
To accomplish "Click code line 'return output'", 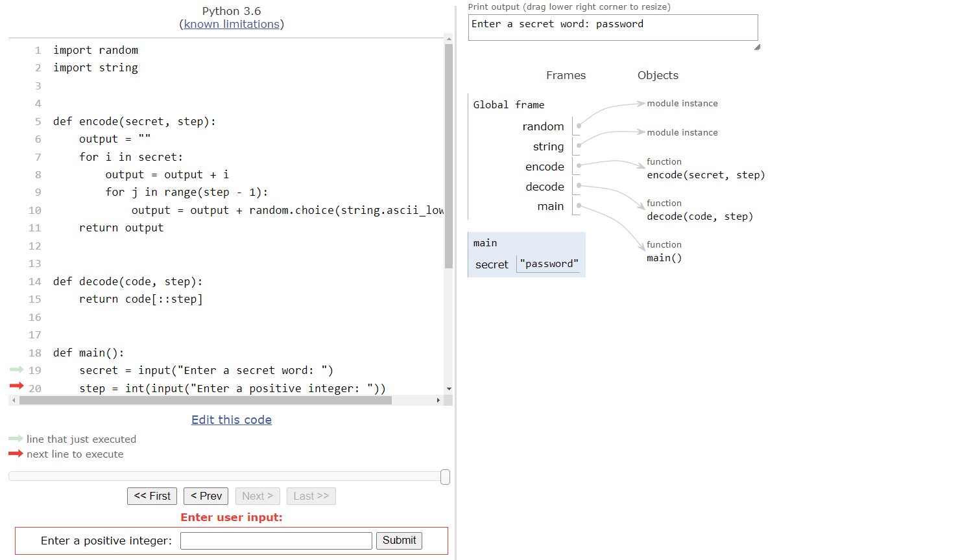I will (121, 227).
